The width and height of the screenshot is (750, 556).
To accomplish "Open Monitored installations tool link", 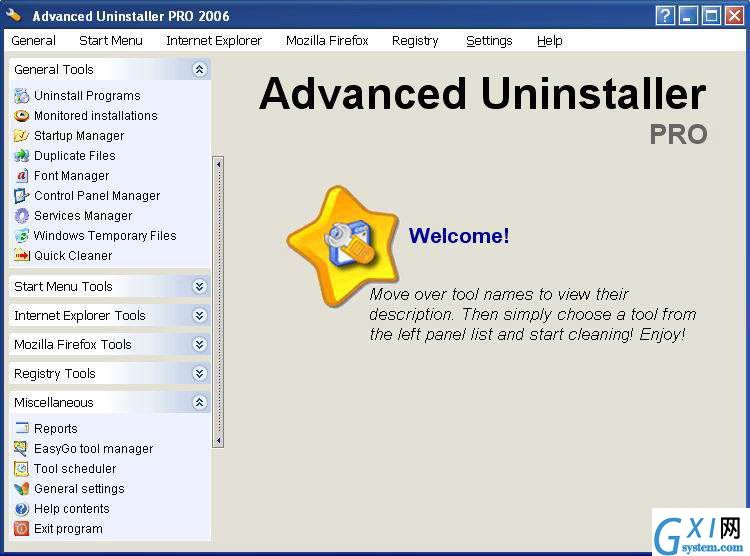I will (96, 116).
